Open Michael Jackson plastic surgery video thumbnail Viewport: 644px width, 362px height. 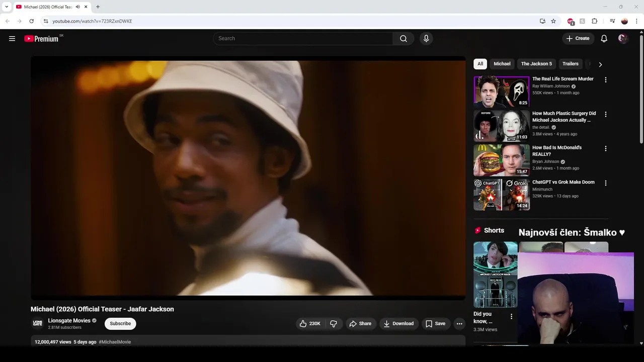tap(502, 126)
